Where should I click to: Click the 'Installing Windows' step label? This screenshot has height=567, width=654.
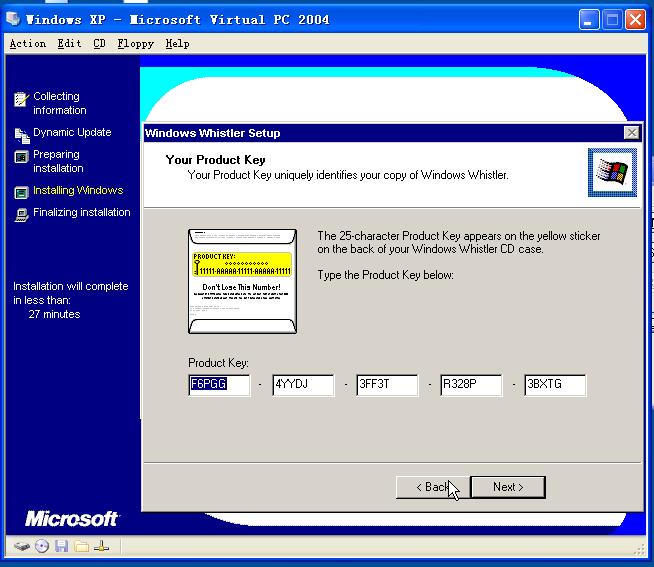[78, 190]
